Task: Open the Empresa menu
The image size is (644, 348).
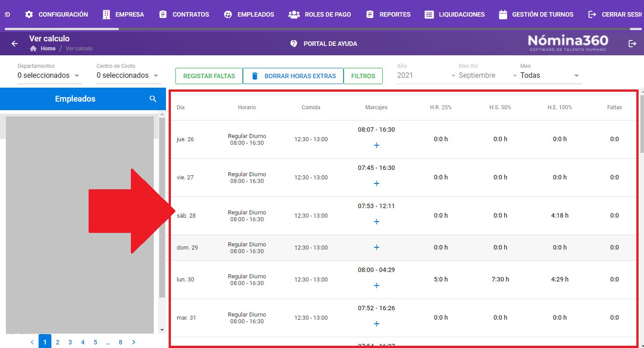Action: coord(123,14)
